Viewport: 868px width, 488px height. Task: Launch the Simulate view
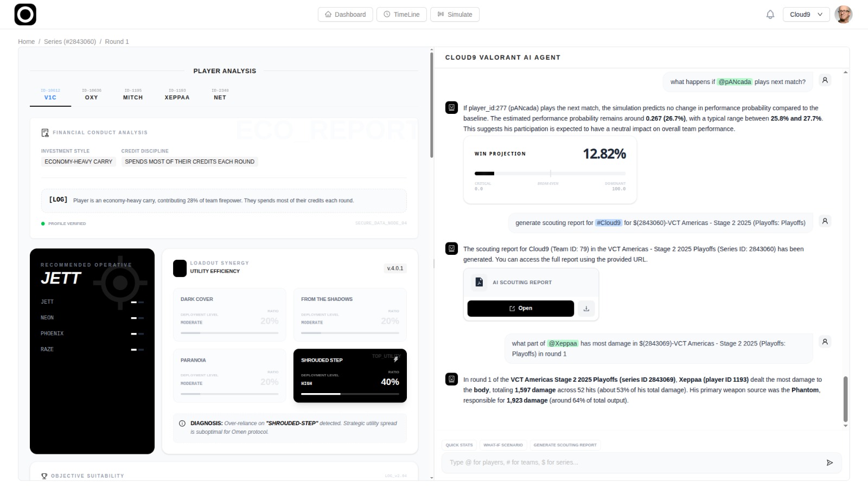[455, 15]
